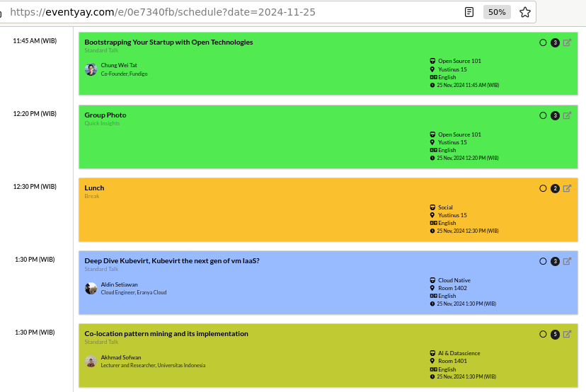Toggle reader view icon in the address bar
The width and height of the screenshot is (586, 392).
pyautogui.click(x=469, y=12)
